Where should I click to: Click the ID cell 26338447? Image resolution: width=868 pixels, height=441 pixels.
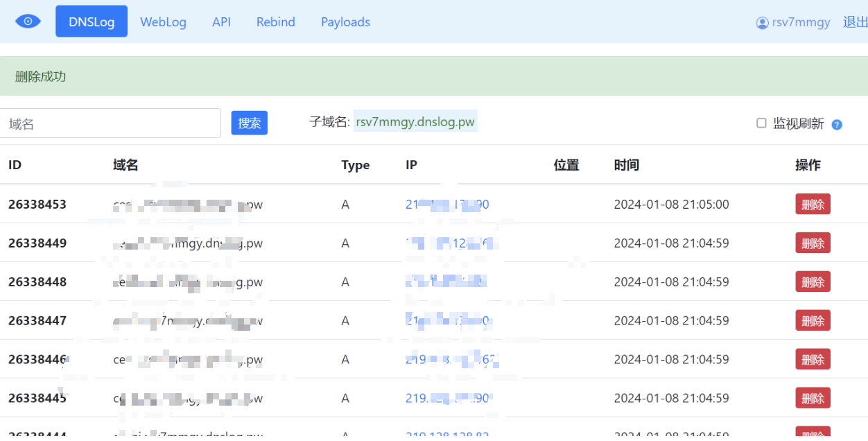tap(37, 321)
